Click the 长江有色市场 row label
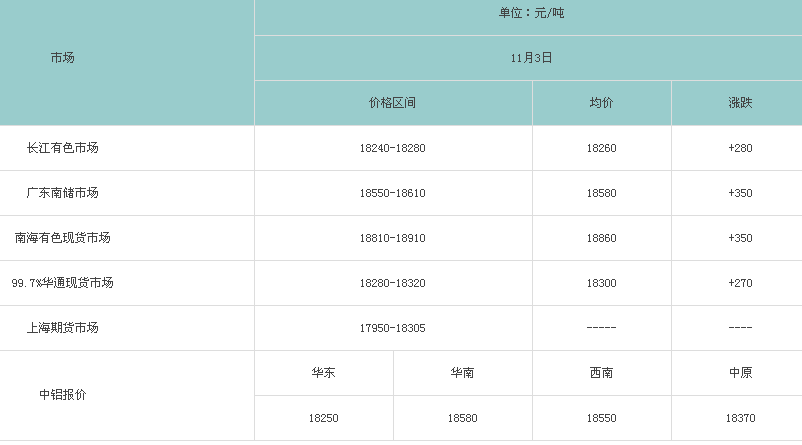The image size is (802, 445). [62, 148]
